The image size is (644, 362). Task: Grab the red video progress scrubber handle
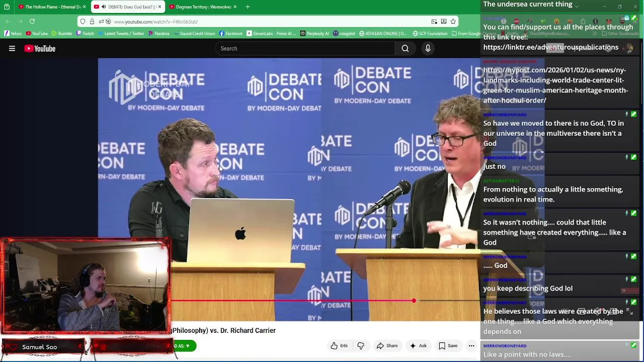pos(414,301)
